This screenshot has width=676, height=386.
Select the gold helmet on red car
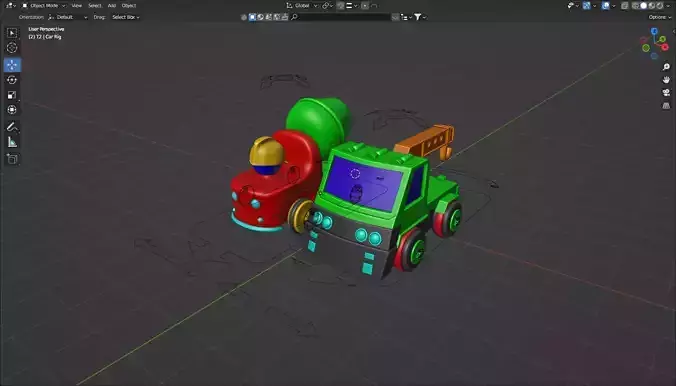point(266,151)
